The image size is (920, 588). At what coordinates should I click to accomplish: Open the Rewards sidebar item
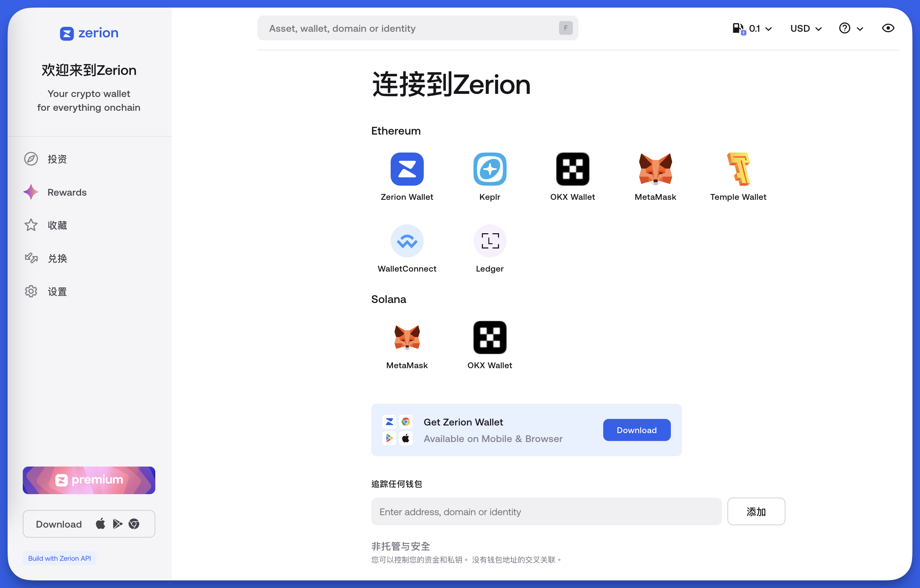pos(67,192)
